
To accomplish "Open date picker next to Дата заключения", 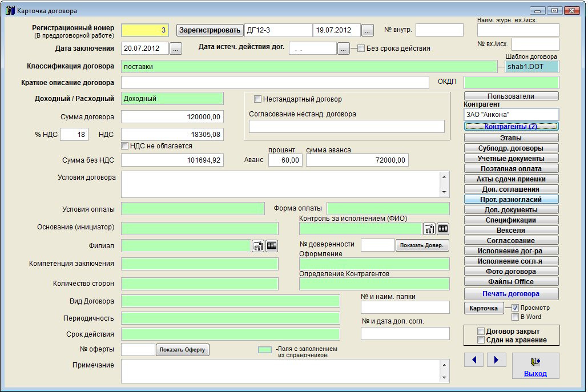I will pos(176,49).
